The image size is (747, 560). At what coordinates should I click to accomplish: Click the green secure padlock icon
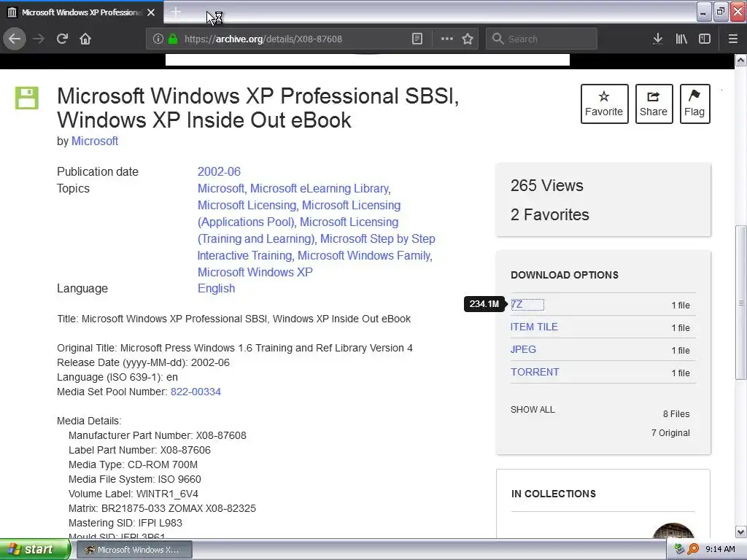coord(173,39)
